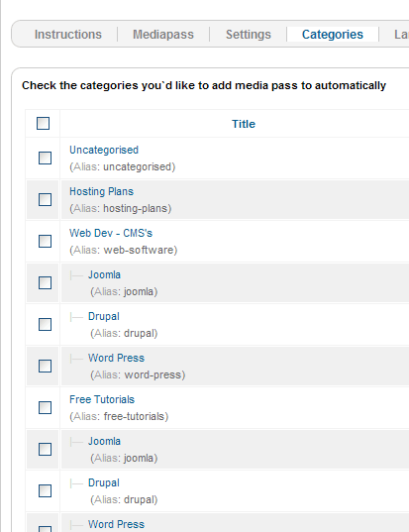Open the Instructions tab
This screenshot has width=409, height=532.
[67, 35]
